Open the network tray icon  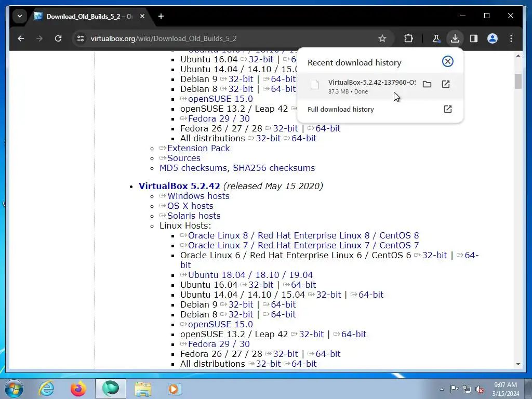467,389
